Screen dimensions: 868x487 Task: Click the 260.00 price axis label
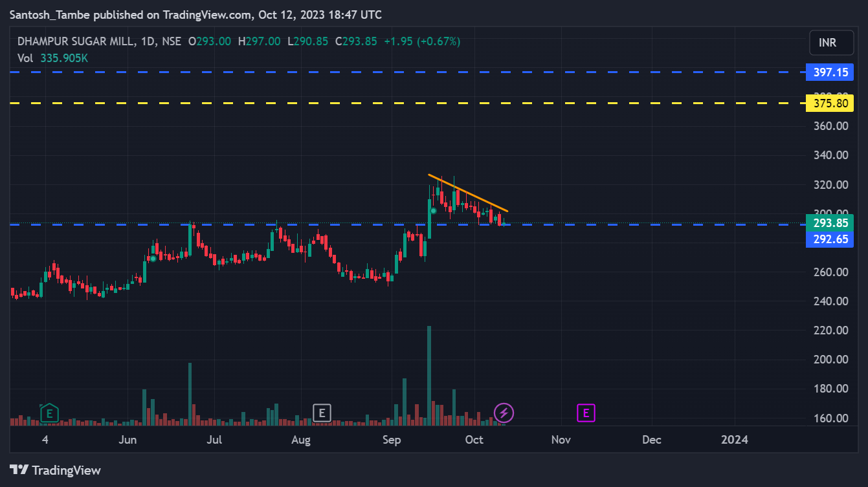(x=830, y=272)
